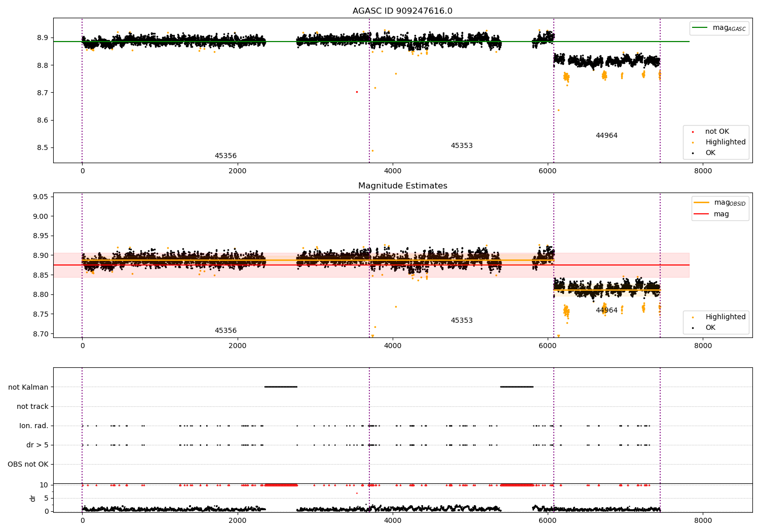Click the 45353 annotation in the top plot
The image size is (760, 532).
point(462,146)
